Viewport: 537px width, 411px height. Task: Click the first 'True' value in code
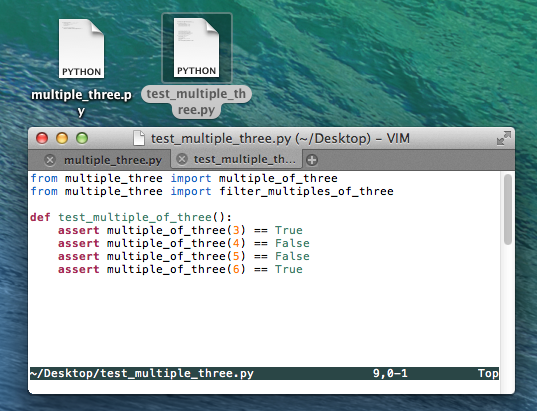pyautogui.click(x=289, y=231)
